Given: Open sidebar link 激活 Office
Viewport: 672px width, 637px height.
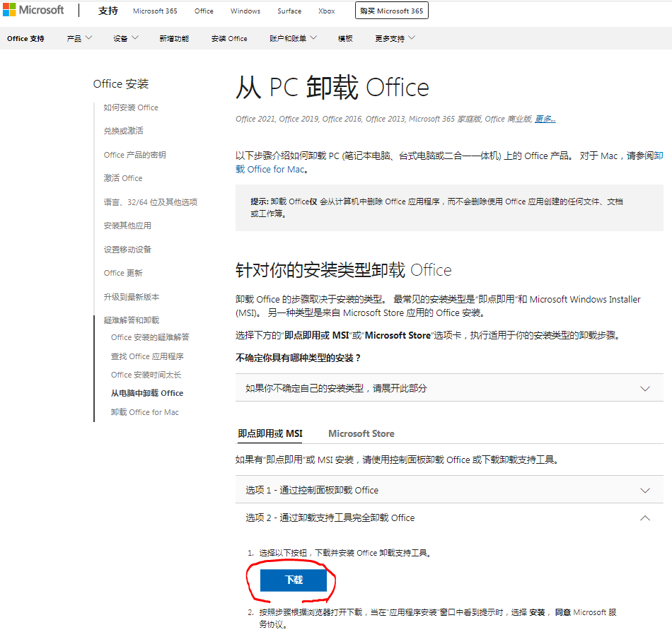Looking at the screenshot, I should pyautogui.click(x=123, y=178).
